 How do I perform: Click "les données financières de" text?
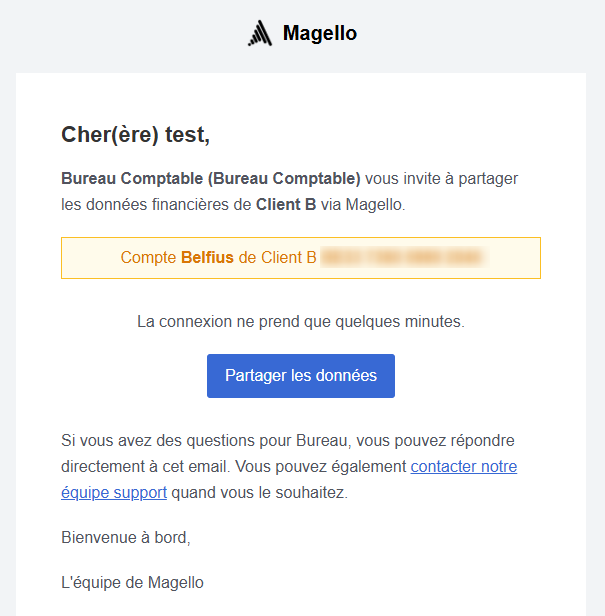coord(156,205)
